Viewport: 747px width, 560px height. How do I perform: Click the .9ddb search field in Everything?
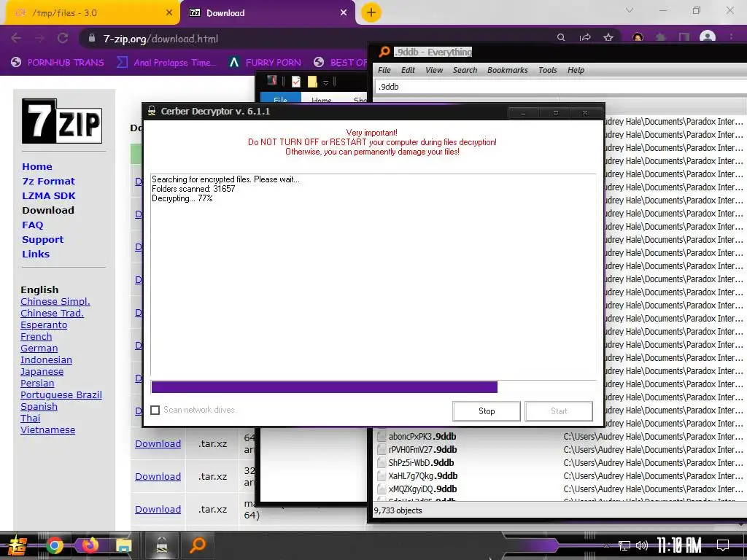pos(560,87)
